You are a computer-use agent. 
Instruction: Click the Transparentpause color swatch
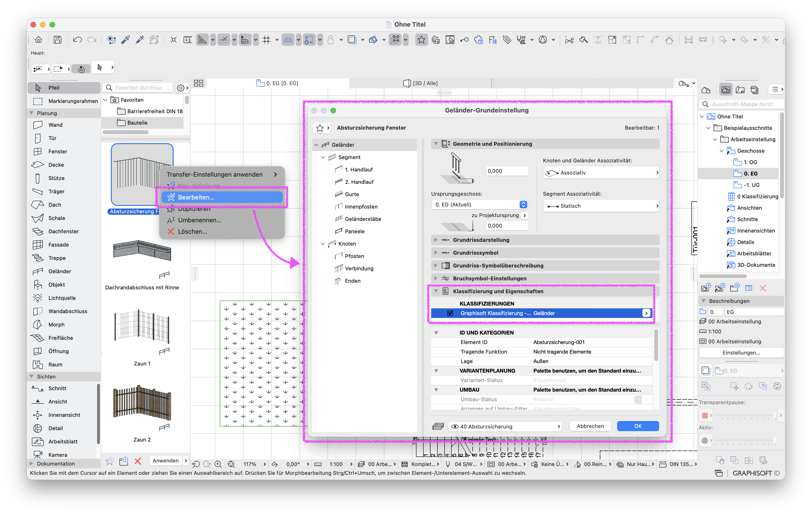click(705, 415)
